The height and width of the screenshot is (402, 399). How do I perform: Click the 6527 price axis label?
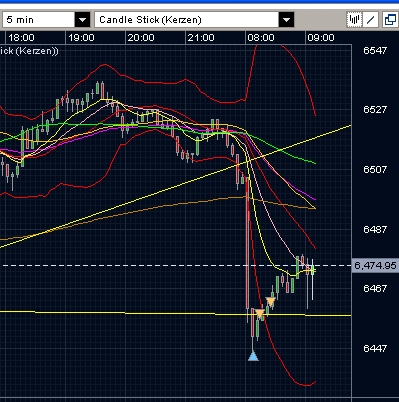(x=375, y=110)
